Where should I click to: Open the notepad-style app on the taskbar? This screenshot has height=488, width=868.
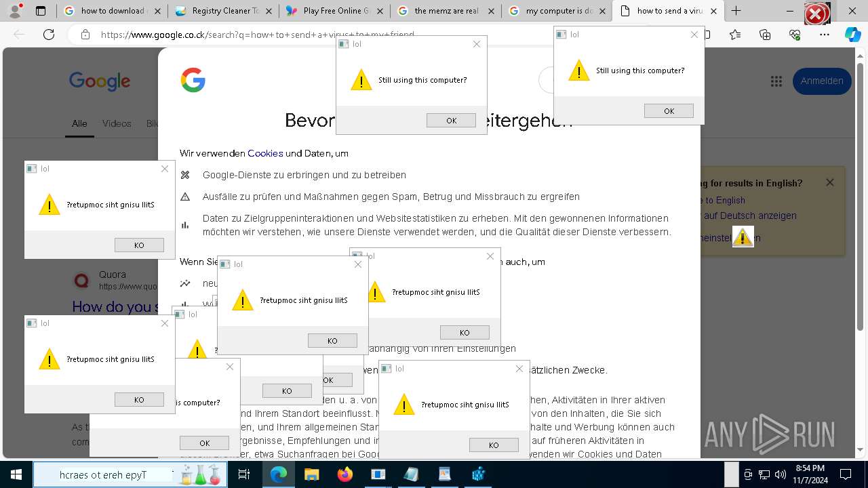(411, 474)
